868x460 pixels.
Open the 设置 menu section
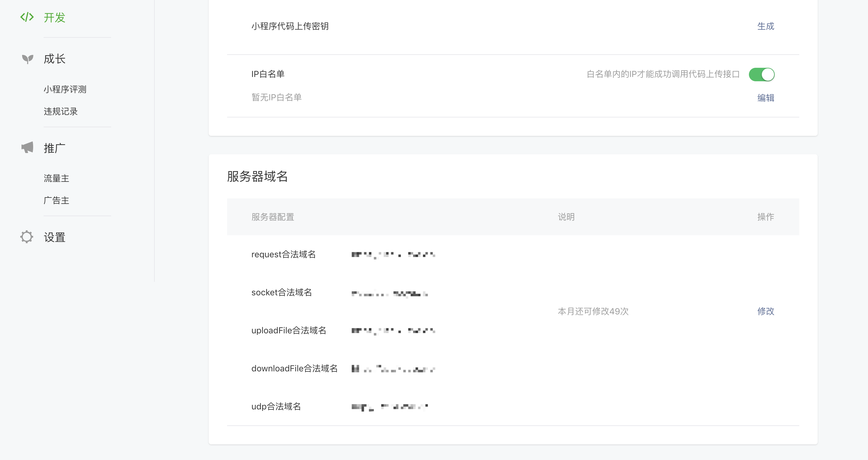tap(55, 237)
